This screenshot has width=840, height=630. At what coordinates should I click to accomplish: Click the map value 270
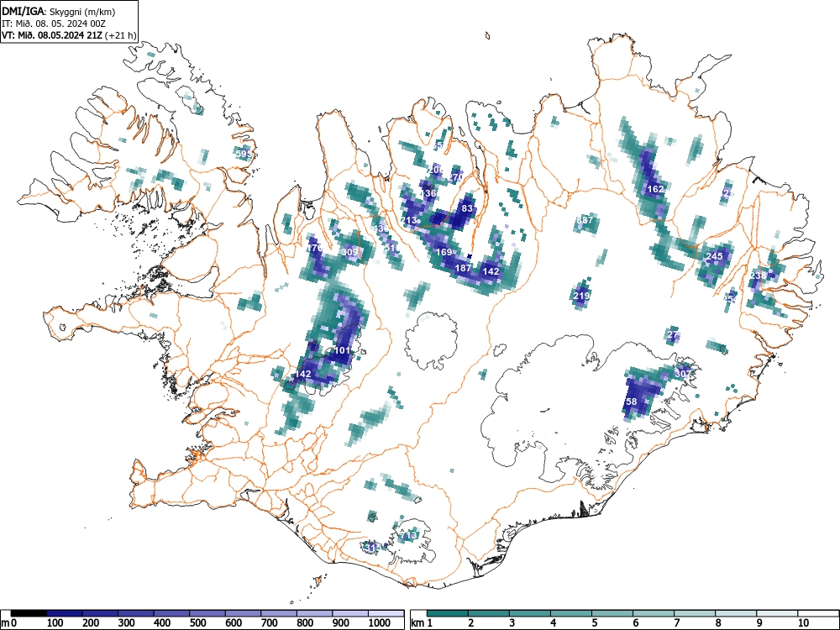[456, 176]
